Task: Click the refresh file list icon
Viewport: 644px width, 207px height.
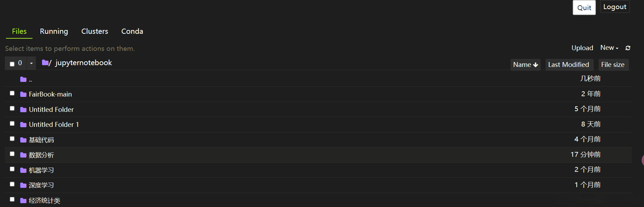Action: [x=628, y=48]
